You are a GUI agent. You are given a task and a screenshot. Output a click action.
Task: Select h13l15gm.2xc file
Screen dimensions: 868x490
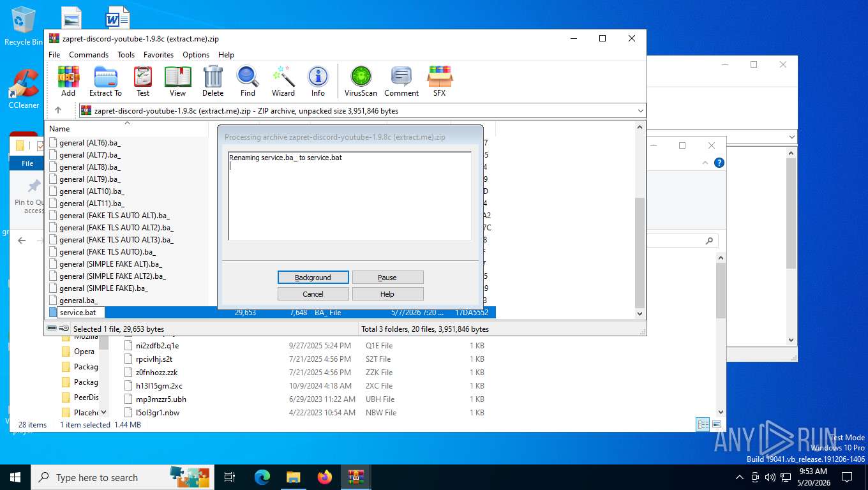click(x=159, y=386)
